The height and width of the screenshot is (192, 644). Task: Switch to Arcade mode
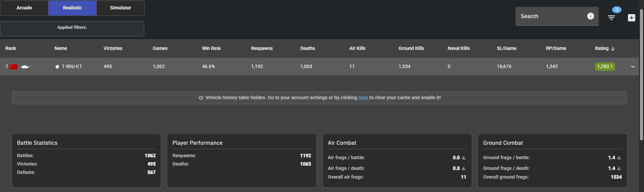(x=24, y=8)
